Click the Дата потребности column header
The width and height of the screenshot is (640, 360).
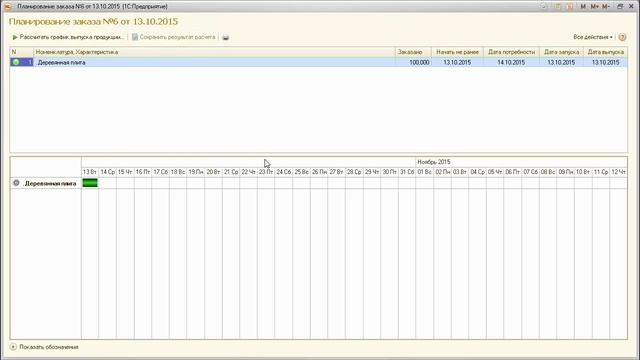point(511,52)
